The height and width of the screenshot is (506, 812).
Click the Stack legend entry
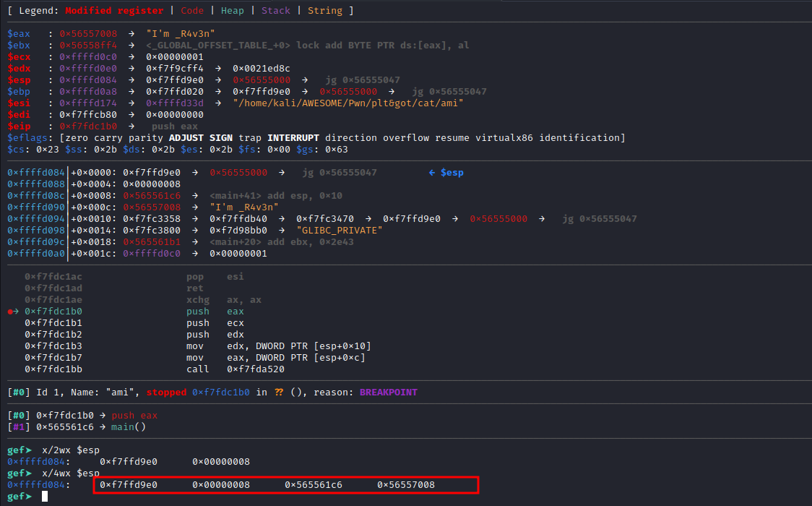(x=277, y=10)
